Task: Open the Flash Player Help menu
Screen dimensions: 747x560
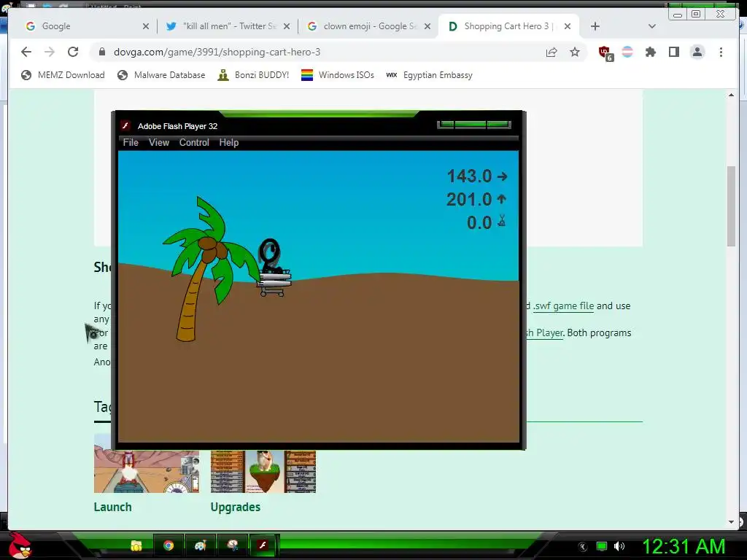Action: (x=228, y=142)
